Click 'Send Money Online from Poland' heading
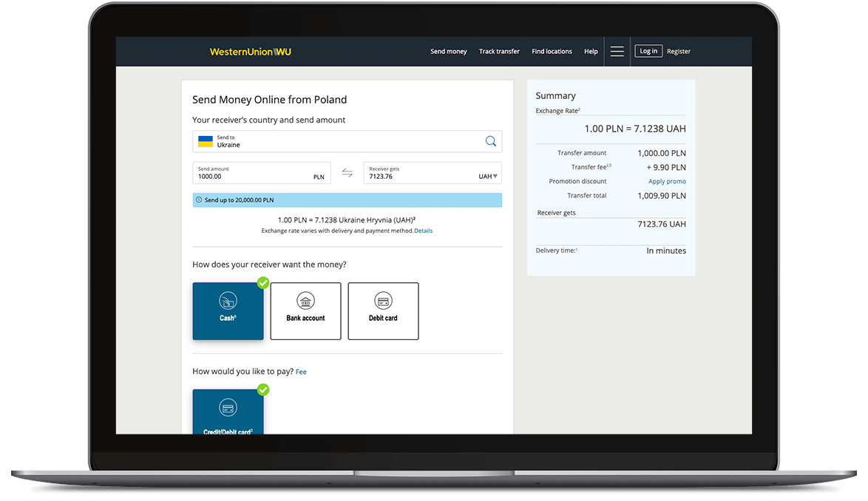This screenshot has height=501, width=868. click(270, 100)
